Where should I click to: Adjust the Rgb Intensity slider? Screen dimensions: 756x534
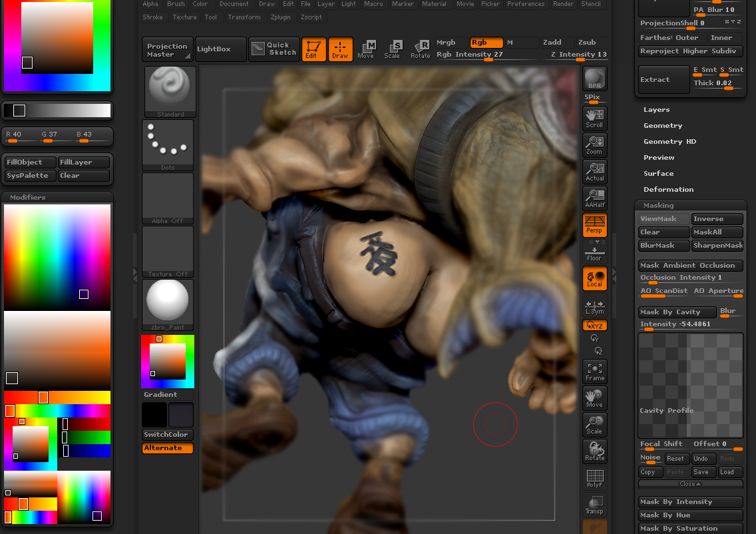(488, 55)
